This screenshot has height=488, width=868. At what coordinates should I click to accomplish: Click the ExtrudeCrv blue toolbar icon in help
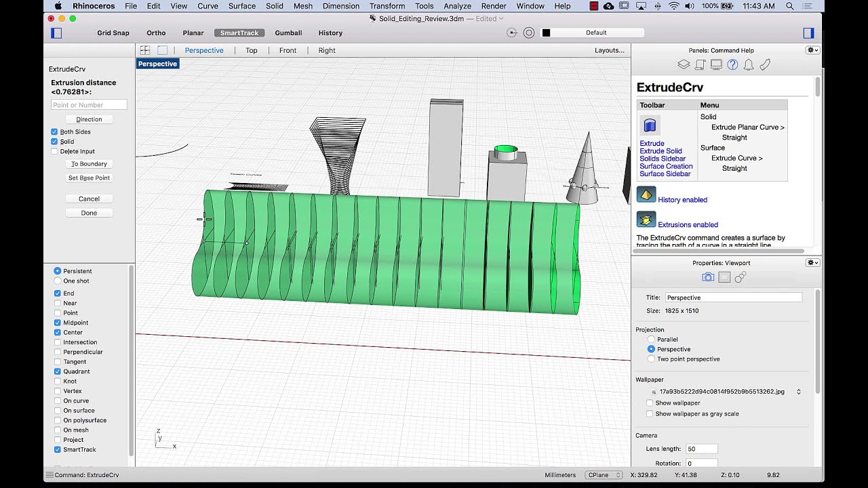coord(650,125)
